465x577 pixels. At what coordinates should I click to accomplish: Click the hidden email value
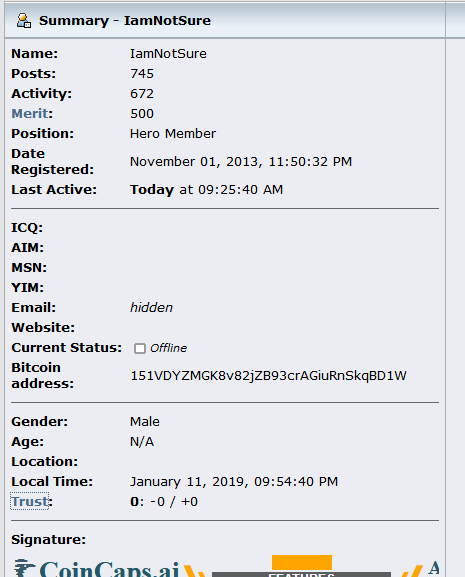pos(151,308)
